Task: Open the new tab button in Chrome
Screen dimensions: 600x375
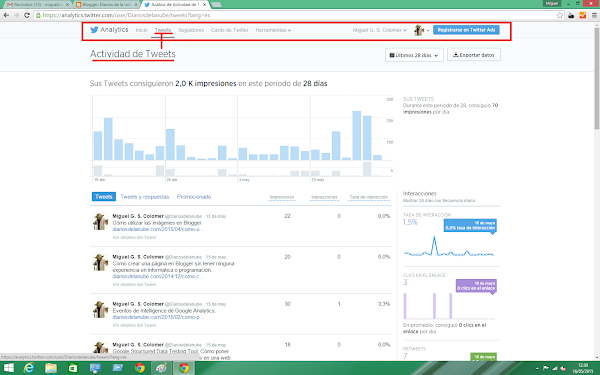Action: click(216, 5)
